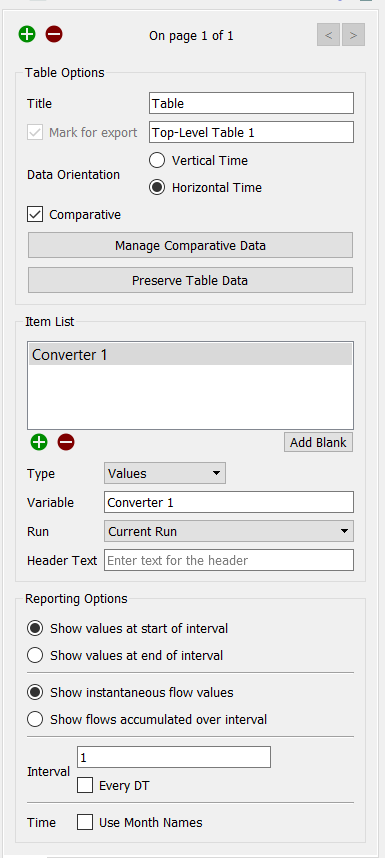Image resolution: width=385 pixels, height=858 pixels.
Task: Click the green add page icon
Action: (x=27, y=34)
